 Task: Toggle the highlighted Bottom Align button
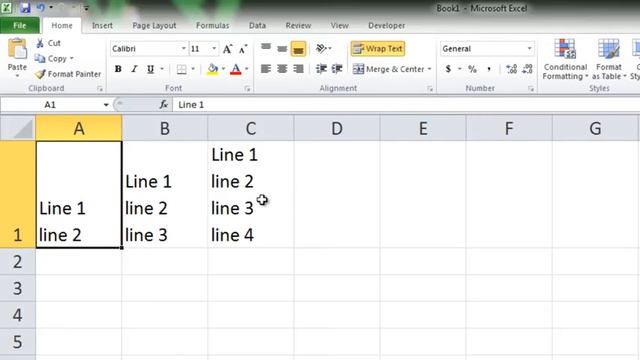[x=298, y=49]
